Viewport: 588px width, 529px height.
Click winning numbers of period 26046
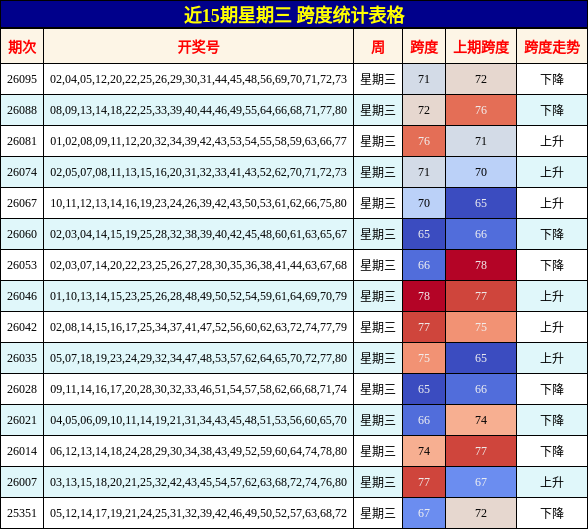198,296
